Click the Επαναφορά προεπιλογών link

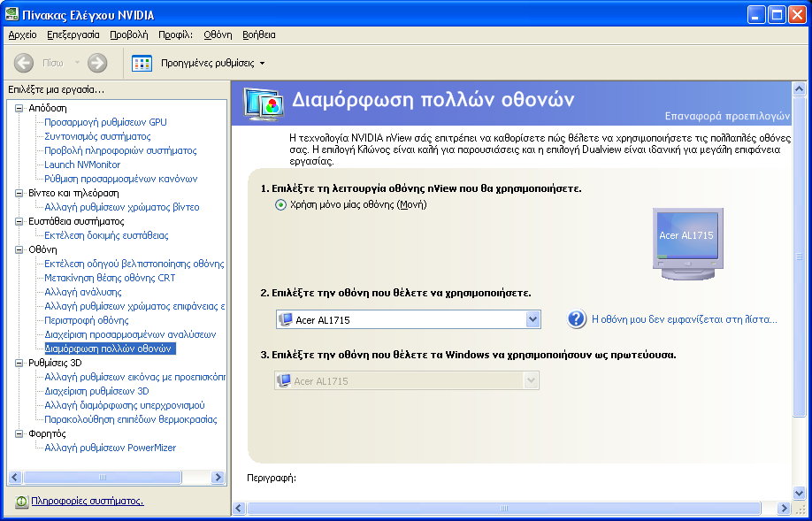[727, 116]
